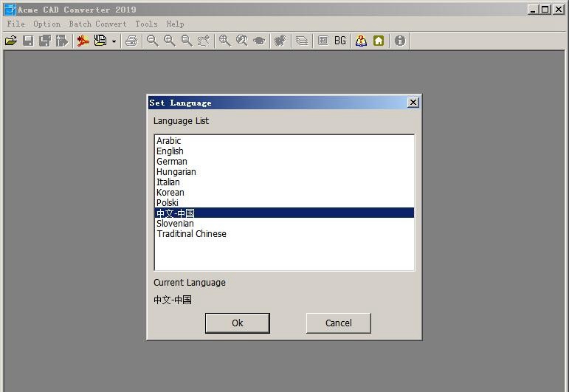569x392 pixels.
Task: Select Slovenian in the language list
Action: (284, 223)
